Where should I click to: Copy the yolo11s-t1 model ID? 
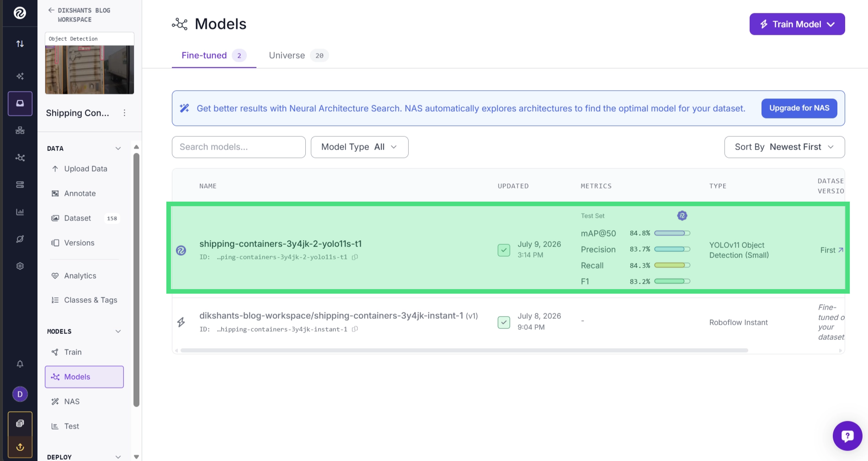click(355, 257)
